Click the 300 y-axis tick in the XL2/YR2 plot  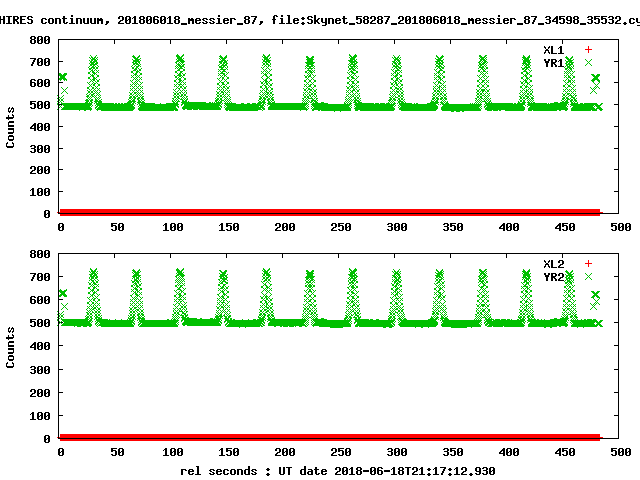click(40, 370)
